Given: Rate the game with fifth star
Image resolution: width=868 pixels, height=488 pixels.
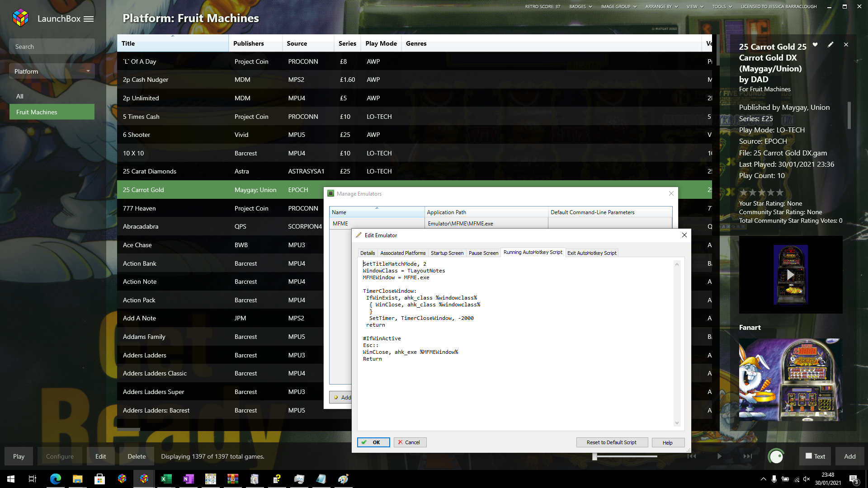Looking at the screenshot, I should (x=780, y=192).
